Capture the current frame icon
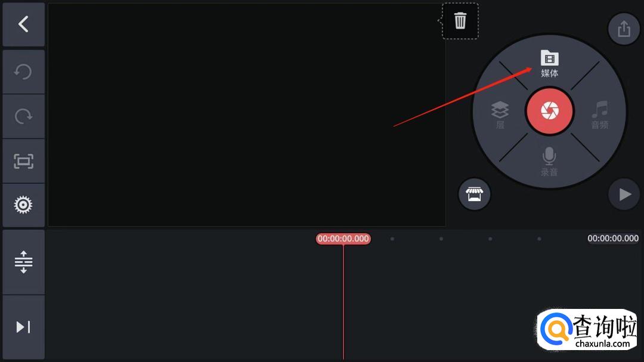 coord(23,161)
